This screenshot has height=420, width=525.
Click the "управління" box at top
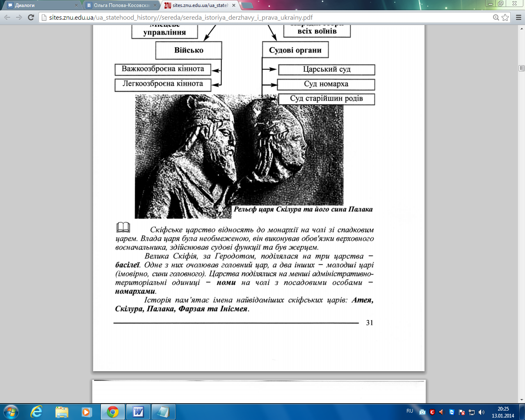tap(164, 32)
